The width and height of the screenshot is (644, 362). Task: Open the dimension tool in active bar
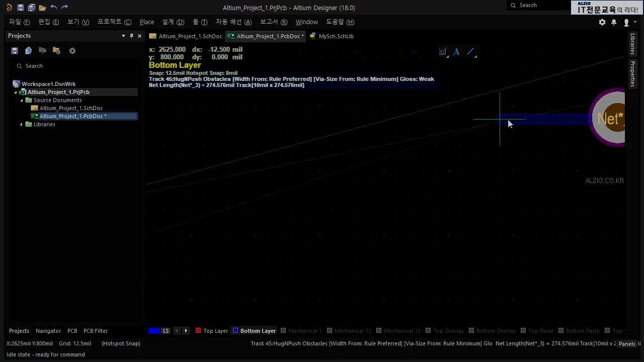[443, 51]
